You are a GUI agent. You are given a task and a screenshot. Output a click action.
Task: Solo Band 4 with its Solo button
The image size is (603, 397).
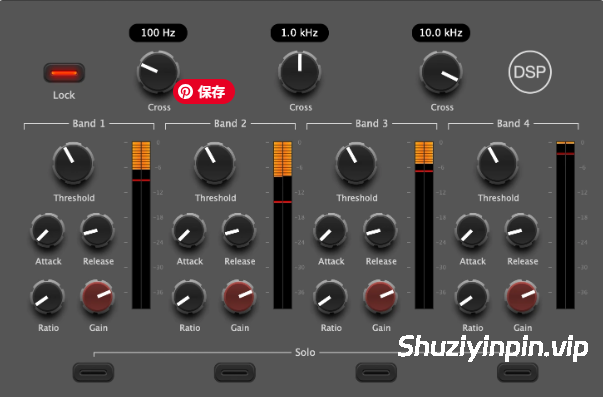518,372
